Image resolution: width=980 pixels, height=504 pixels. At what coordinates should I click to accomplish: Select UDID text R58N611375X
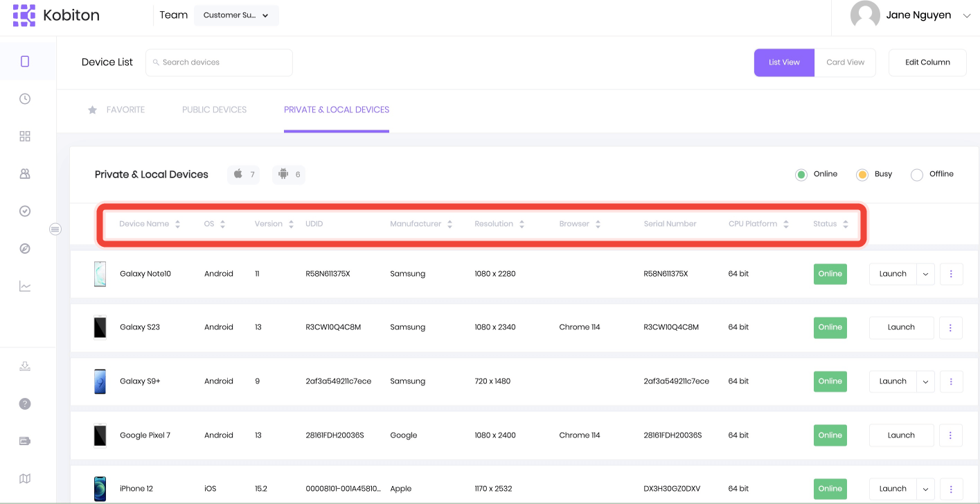tap(328, 274)
